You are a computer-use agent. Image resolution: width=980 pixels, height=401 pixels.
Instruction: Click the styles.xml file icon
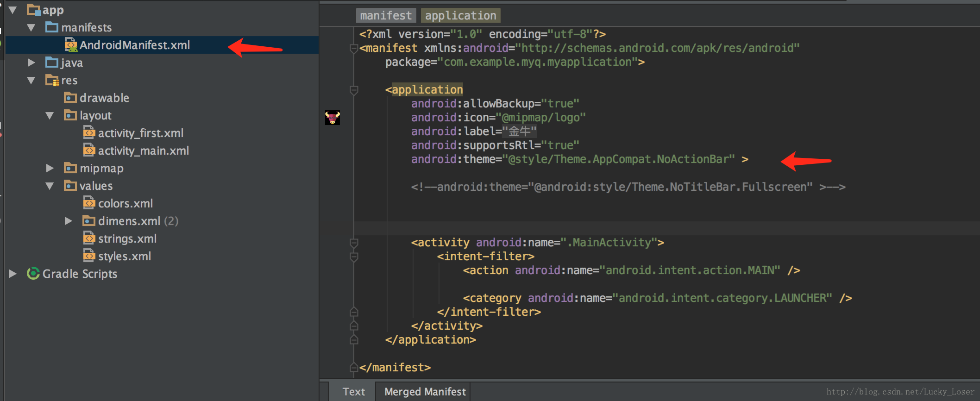tap(89, 256)
